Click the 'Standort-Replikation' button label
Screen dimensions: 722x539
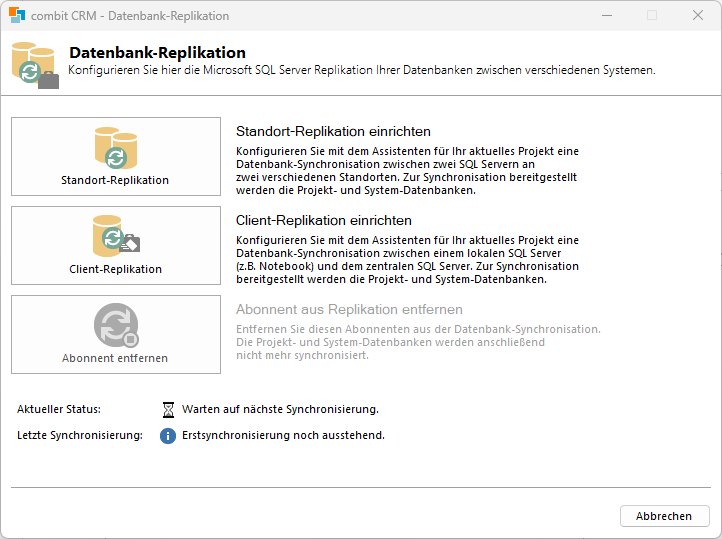115,181
